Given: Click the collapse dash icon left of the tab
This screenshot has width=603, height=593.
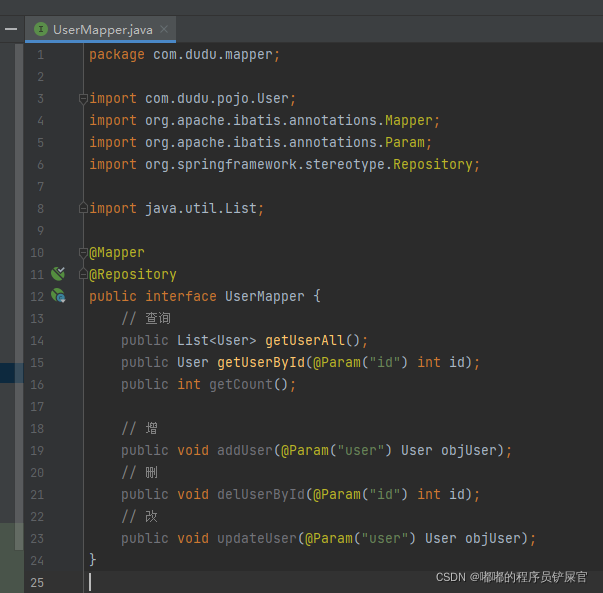Looking at the screenshot, I should pos(11,29).
